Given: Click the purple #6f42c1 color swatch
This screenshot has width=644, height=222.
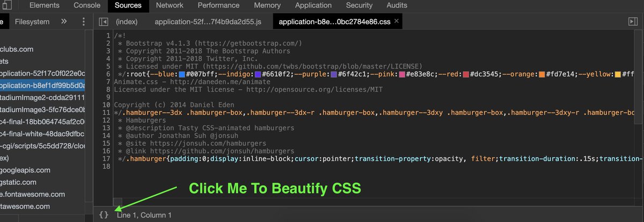Looking at the screenshot, I should (x=334, y=73).
